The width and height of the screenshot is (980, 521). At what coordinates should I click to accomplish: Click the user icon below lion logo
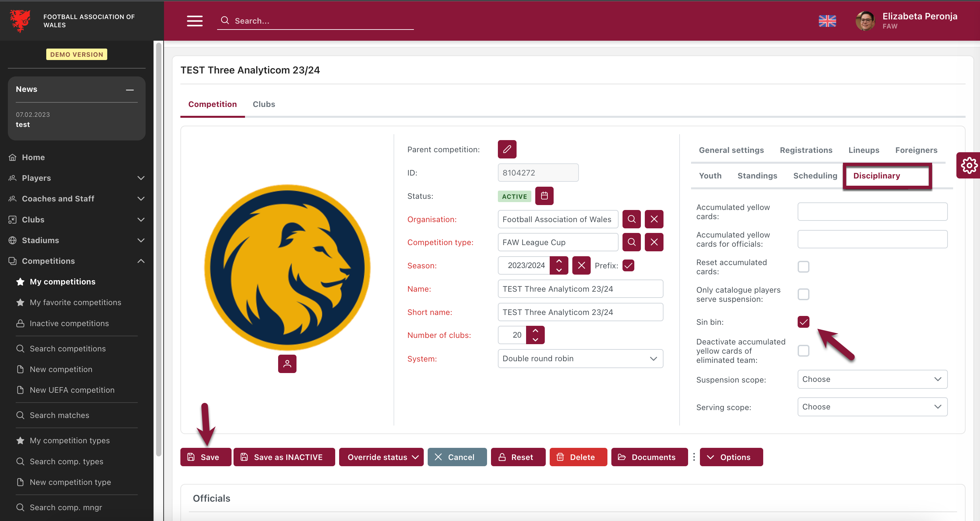[x=287, y=364]
